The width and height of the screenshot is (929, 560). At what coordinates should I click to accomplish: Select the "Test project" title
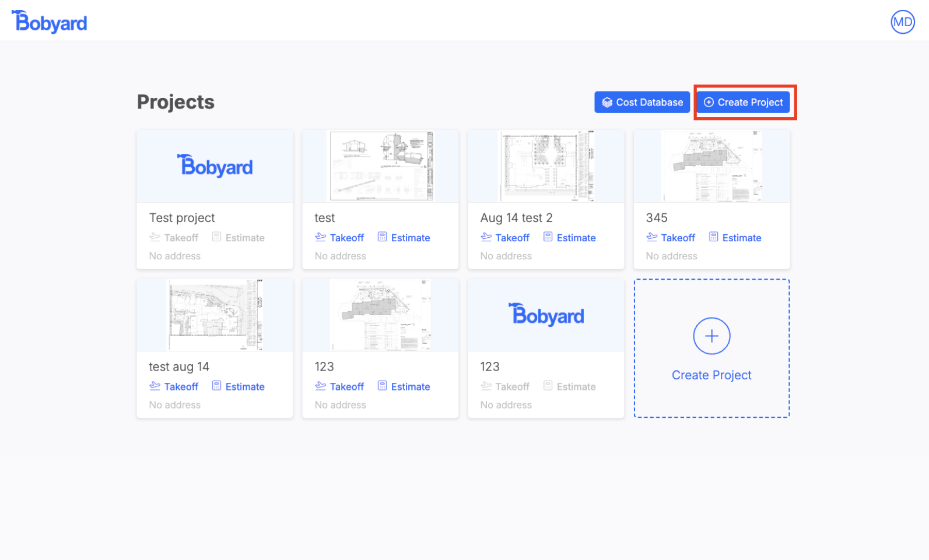point(182,218)
